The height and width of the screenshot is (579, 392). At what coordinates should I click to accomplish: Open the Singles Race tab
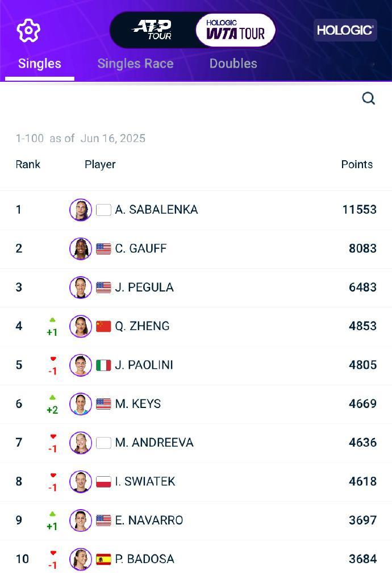pos(135,64)
